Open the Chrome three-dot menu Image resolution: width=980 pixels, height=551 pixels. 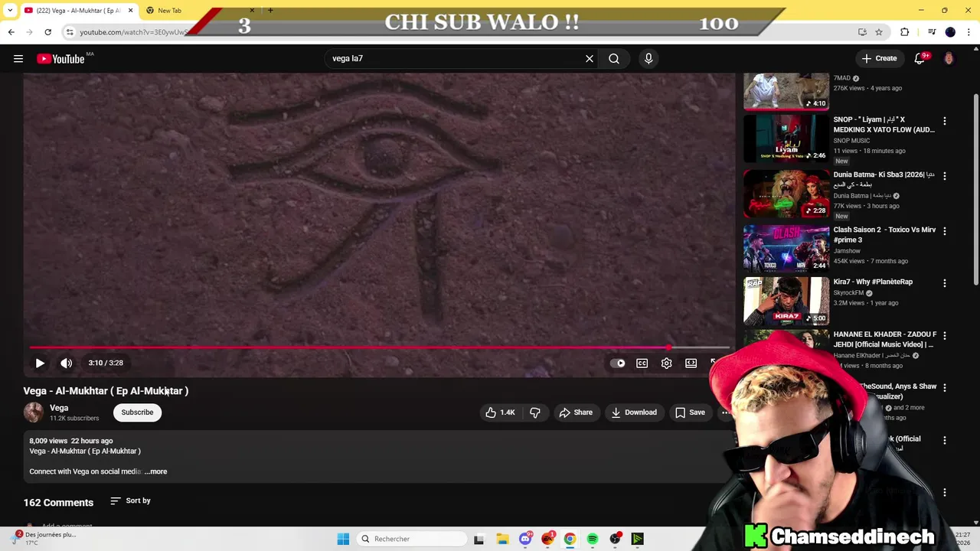969,32
